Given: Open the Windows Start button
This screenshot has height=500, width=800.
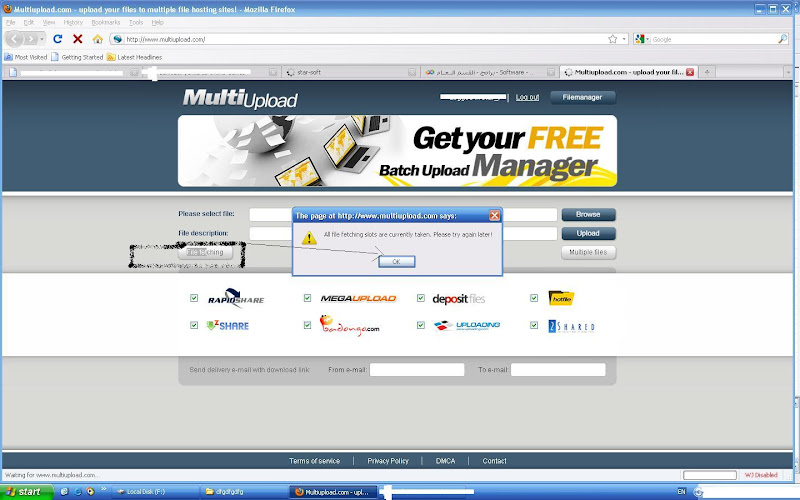Looking at the screenshot, I should (27, 492).
